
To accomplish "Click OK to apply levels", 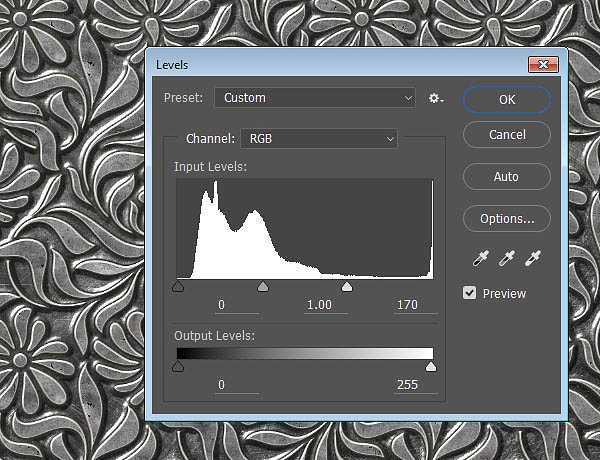I will [506, 99].
